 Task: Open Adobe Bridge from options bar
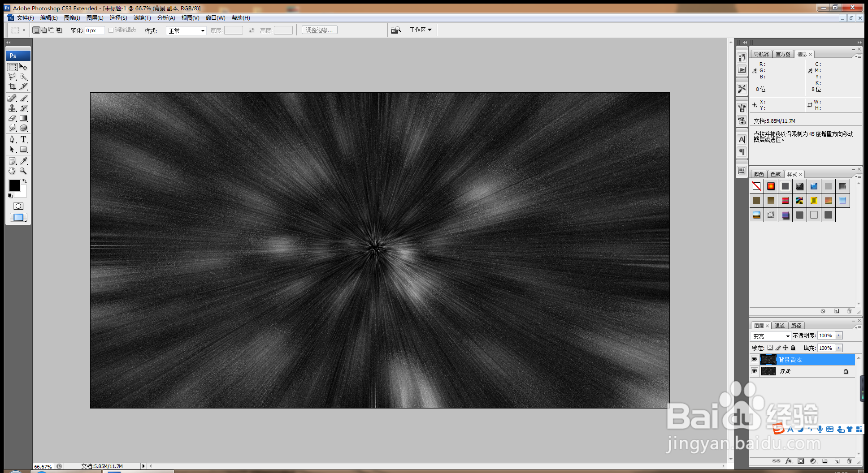click(x=395, y=30)
